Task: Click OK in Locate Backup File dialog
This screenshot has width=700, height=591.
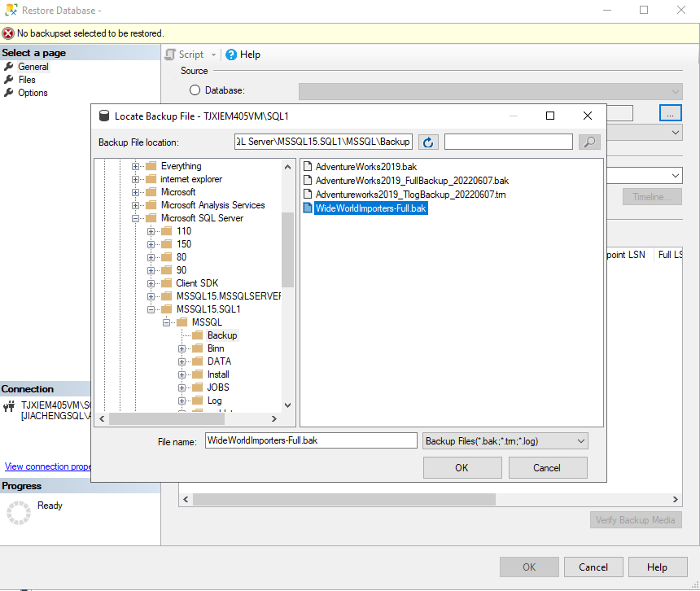Action: 462,467
